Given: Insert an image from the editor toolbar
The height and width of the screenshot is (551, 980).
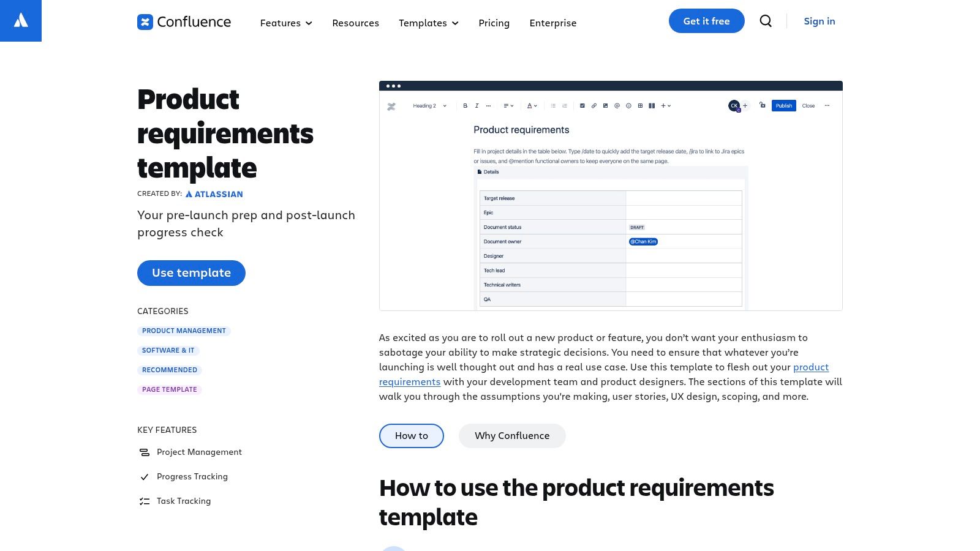Looking at the screenshot, I should (x=606, y=105).
